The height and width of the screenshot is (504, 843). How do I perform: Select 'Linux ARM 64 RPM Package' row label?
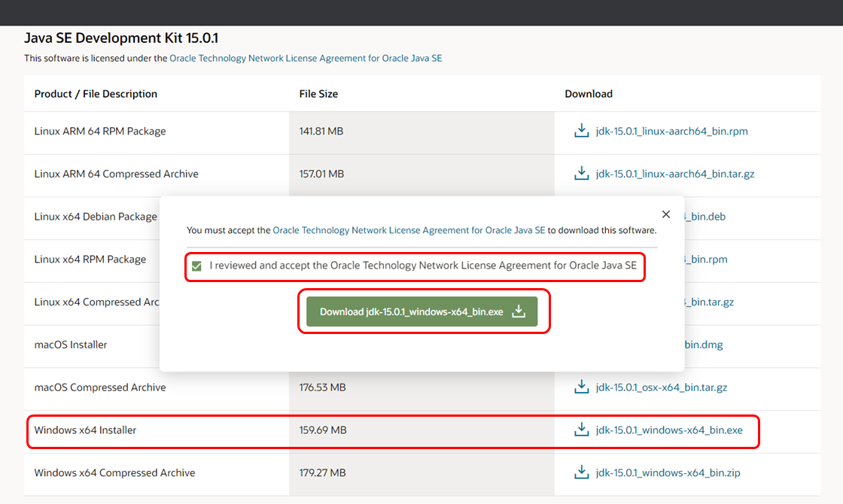click(x=100, y=131)
